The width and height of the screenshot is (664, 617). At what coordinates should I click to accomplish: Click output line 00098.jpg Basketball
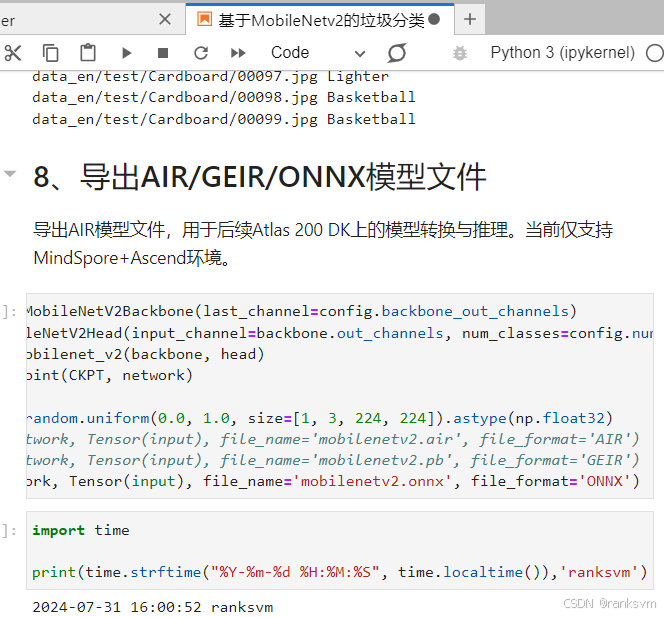coord(224,97)
